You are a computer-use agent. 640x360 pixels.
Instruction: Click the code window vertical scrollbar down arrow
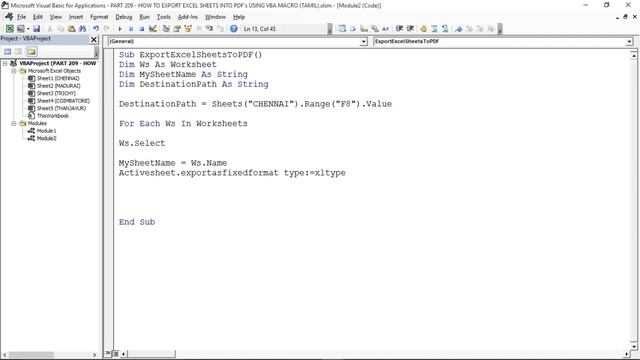[633, 347]
